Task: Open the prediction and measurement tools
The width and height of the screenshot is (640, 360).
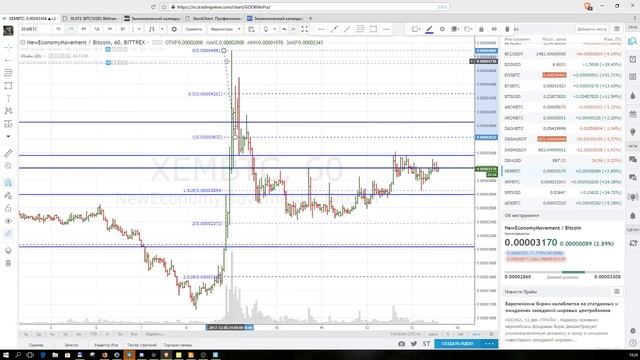Action: tap(8, 124)
